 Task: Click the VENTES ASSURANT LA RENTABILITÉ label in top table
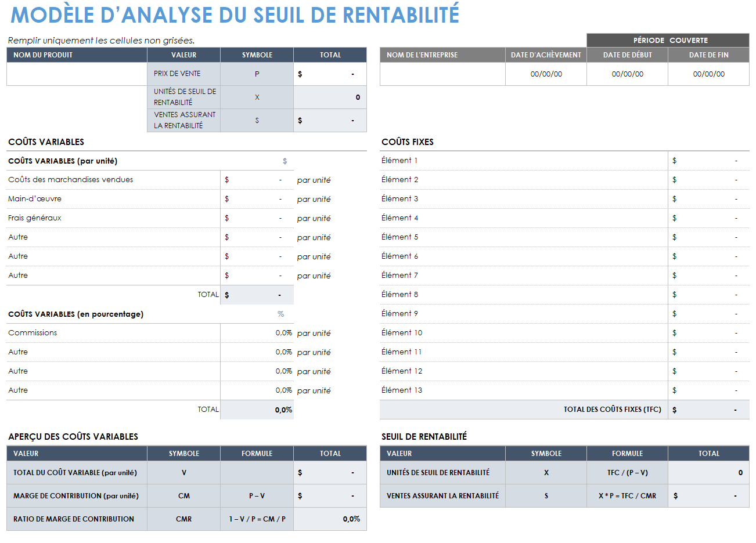point(183,121)
